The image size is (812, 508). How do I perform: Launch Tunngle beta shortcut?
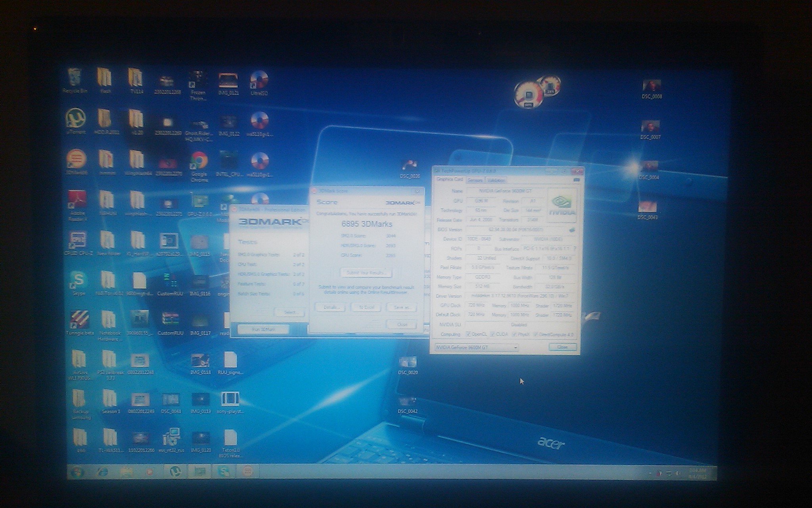click(80, 323)
